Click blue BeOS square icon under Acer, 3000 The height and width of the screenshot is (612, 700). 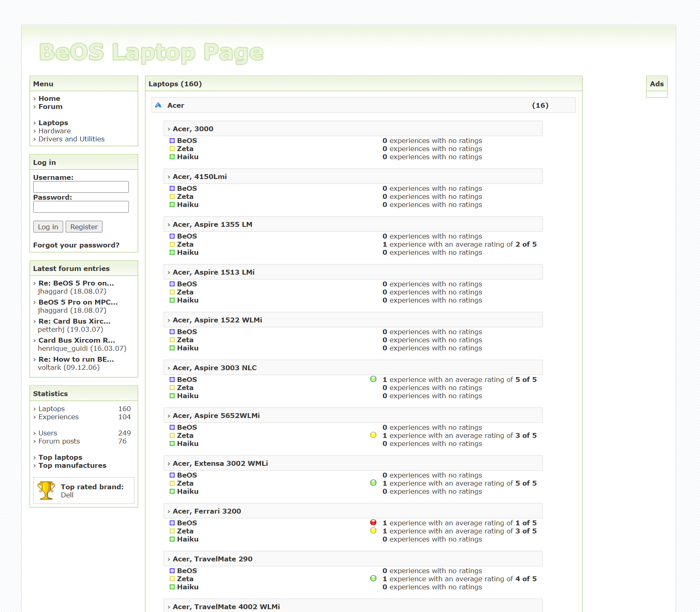[172, 141]
